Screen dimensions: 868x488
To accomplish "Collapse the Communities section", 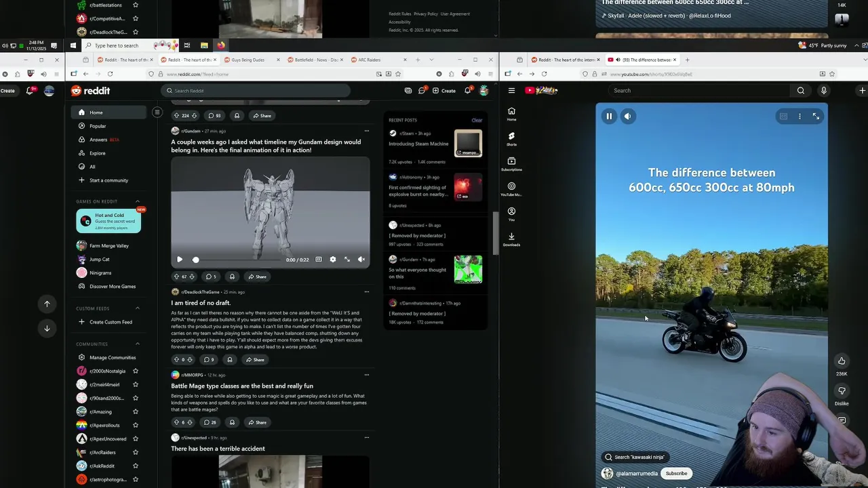I will (x=138, y=344).
